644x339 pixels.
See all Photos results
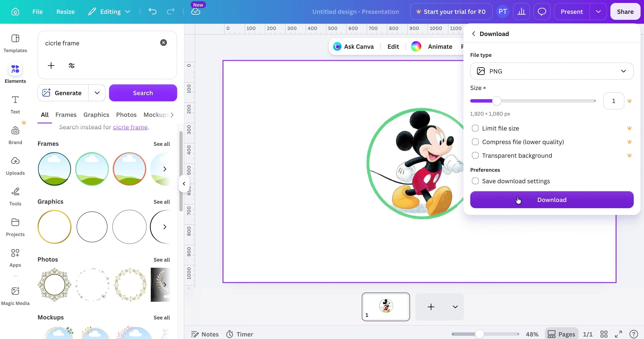pos(161,260)
